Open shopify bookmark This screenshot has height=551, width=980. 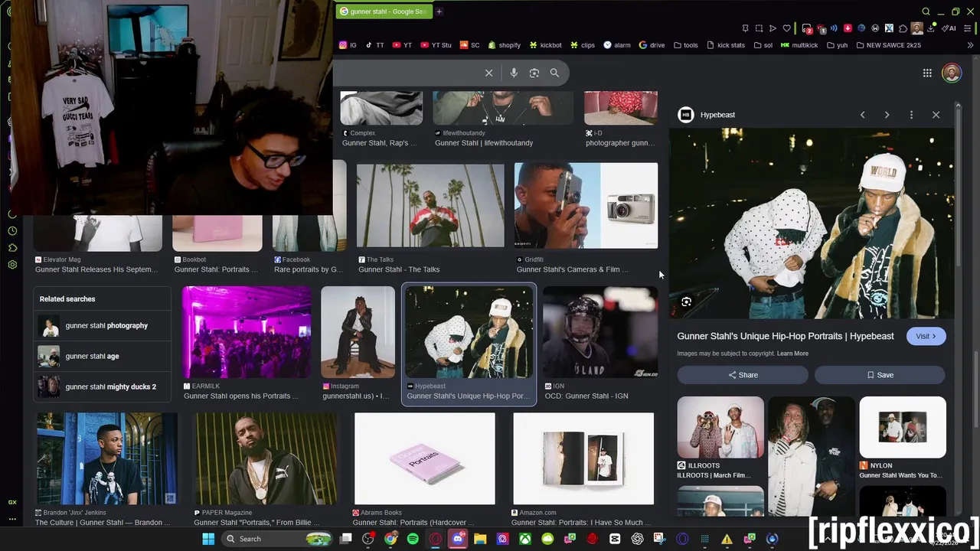pos(504,45)
